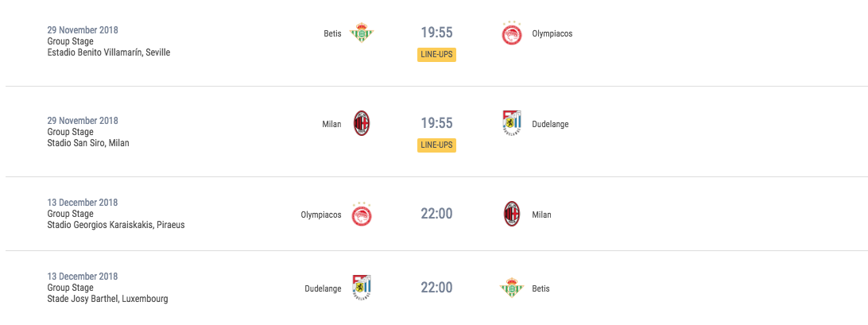Open LINE-UPS for Milan vs Dudelange

(x=436, y=145)
